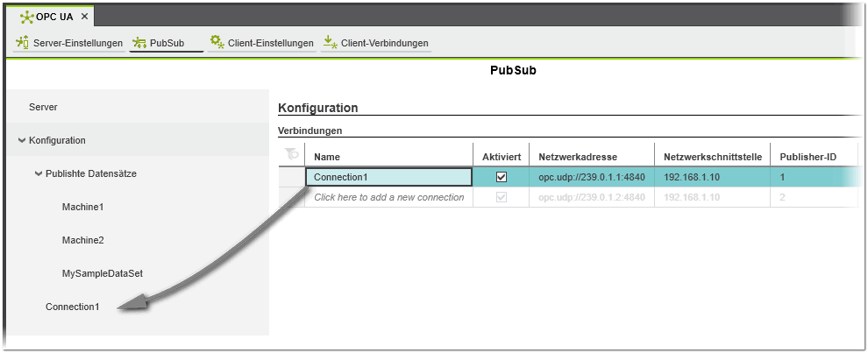Open Machine2 data set

(82, 240)
